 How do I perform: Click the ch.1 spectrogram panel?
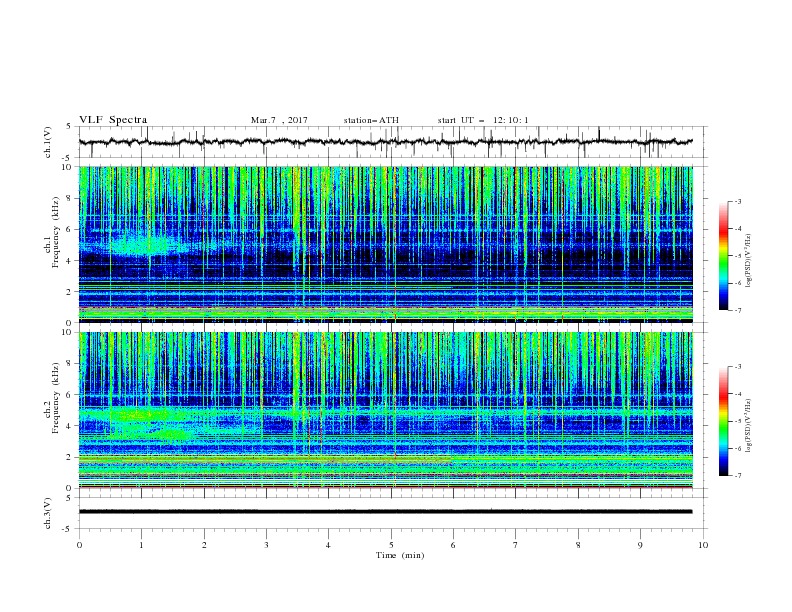point(385,244)
